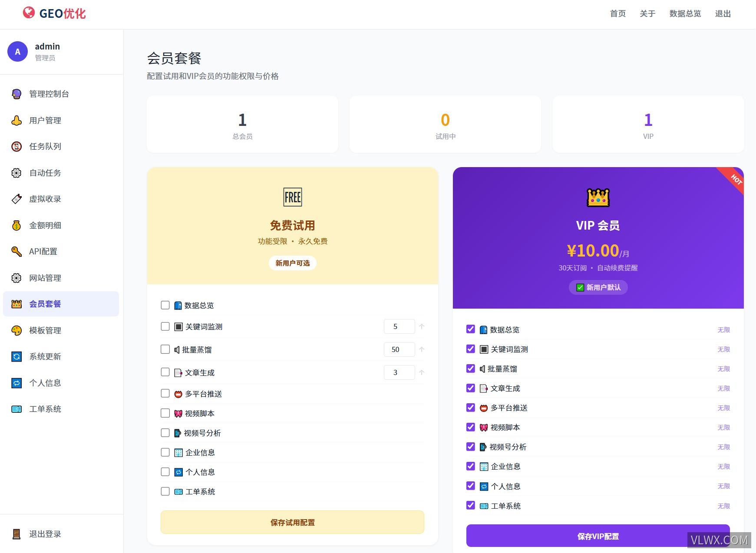Open 关于 in top navigation
This screenshot has height=553, width=756.
click(647, 14)
